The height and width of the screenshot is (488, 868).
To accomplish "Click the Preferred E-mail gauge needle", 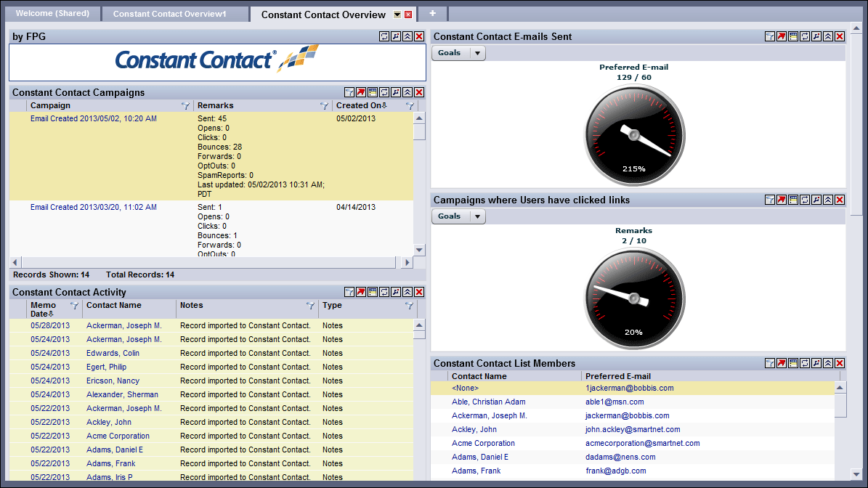I will 636,134.
